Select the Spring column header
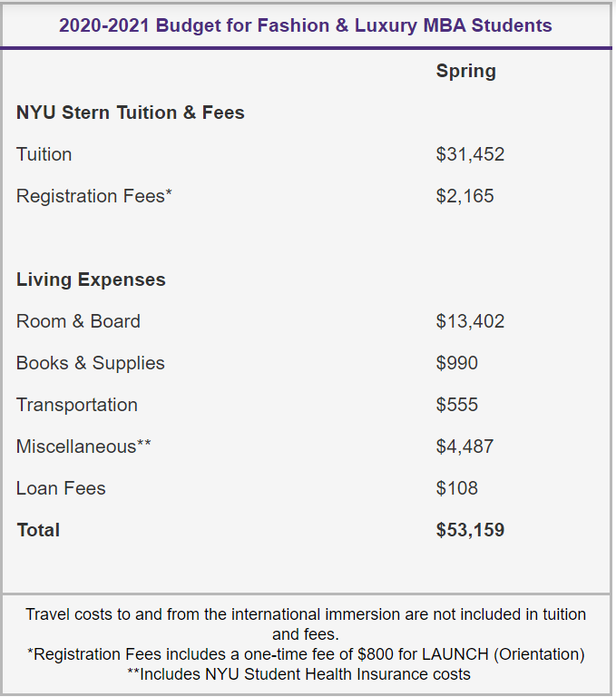Viewport: 616px width, 697px height. coord(465,71)
